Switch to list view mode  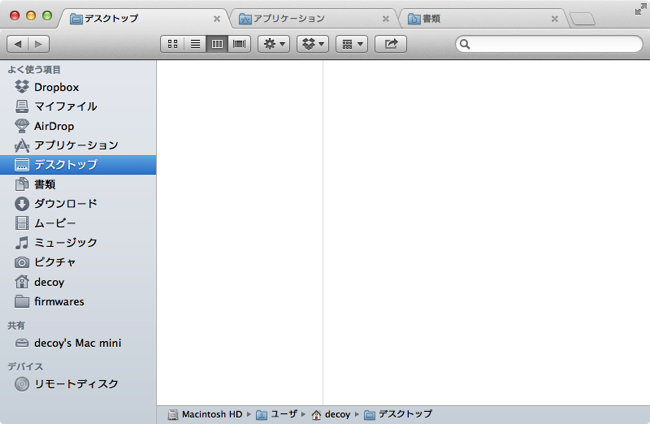tap(195, 44)
